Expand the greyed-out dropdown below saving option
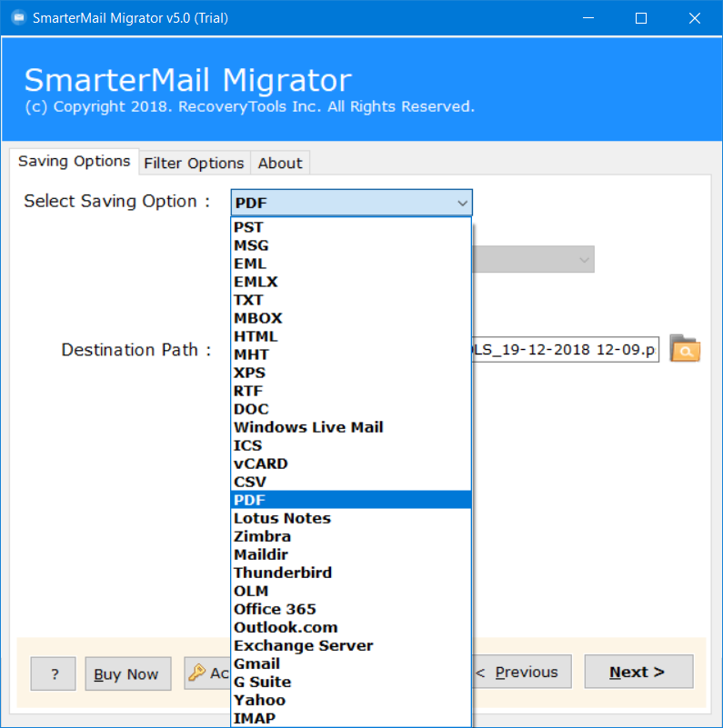This screenshot has height=728, width=723. (533, 259)
